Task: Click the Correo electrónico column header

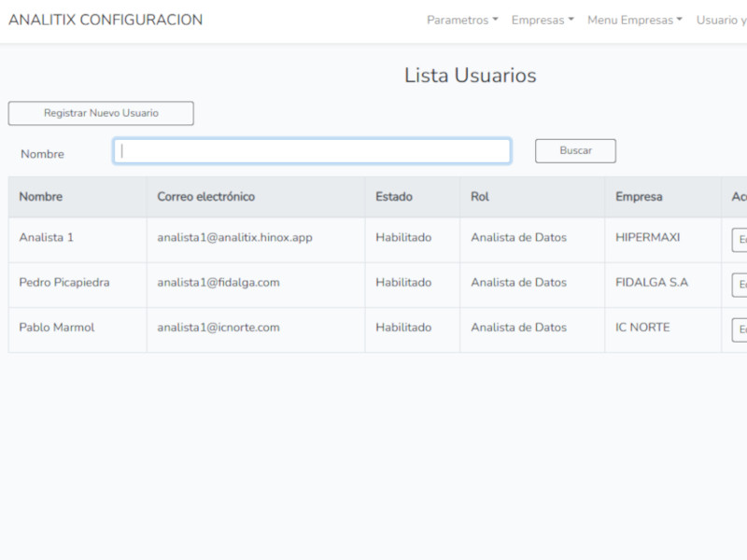Action: point(205,197)
